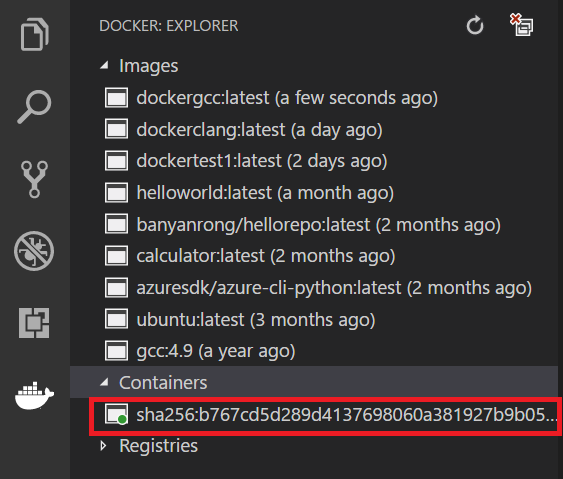Click the collapse-all icon with red X
The image size is (563, 479).
click(x=522, y=25)
